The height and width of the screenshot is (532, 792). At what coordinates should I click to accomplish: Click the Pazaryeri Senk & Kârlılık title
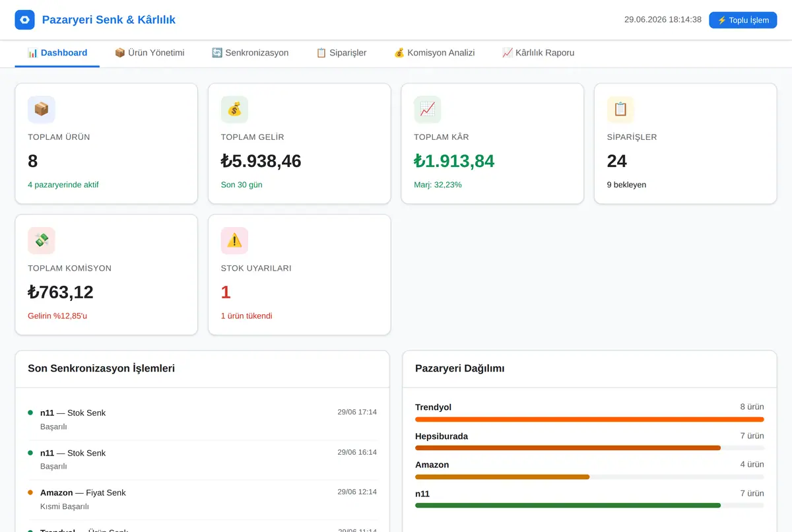click(x=109, y=20)
